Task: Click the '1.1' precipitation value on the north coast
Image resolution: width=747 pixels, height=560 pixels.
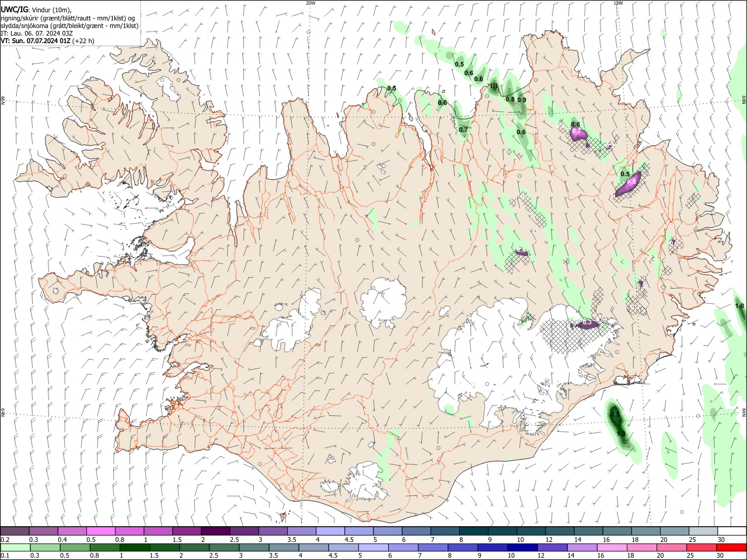Action: 494,86
